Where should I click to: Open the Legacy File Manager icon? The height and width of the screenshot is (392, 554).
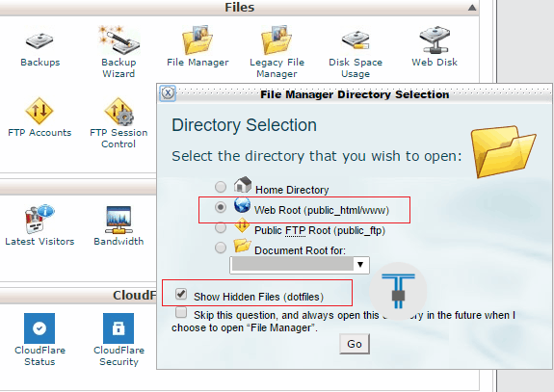pyautogui.click(x=277, y=39)
